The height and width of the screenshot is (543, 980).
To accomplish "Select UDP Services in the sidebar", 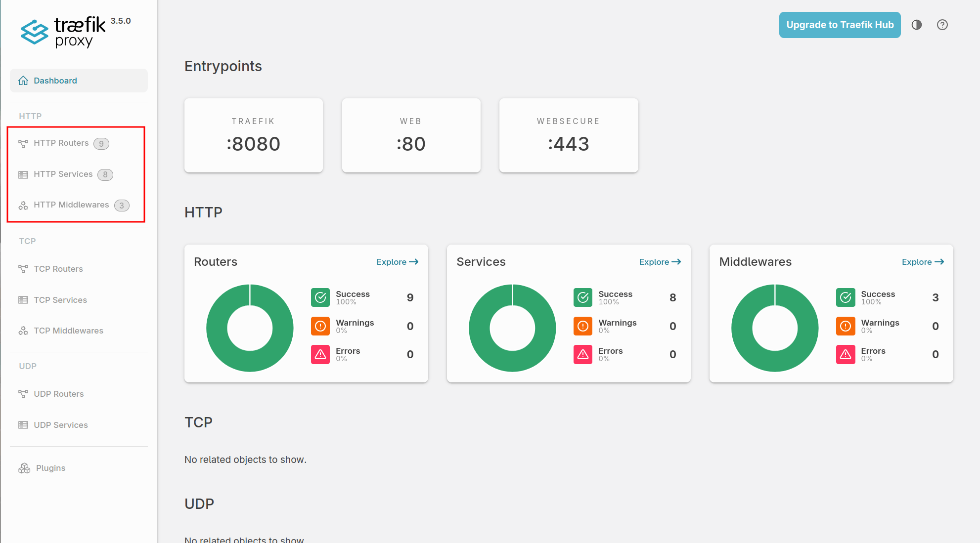I will click(x=61, y=425).
